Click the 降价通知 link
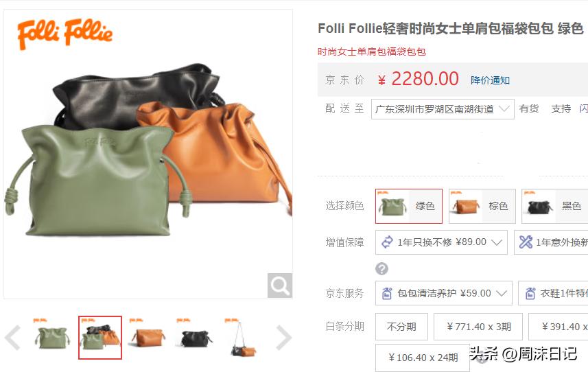 click(490, 80)
